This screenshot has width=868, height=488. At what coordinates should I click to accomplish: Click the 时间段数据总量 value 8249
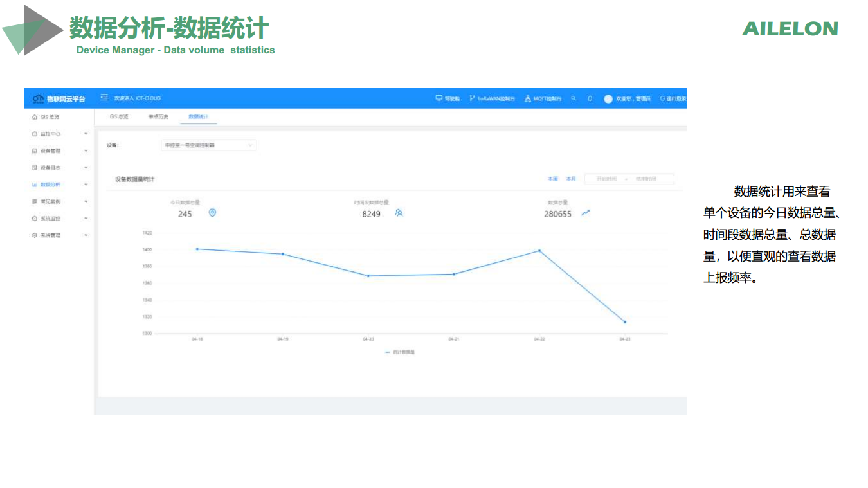click(x=372, y=214)
